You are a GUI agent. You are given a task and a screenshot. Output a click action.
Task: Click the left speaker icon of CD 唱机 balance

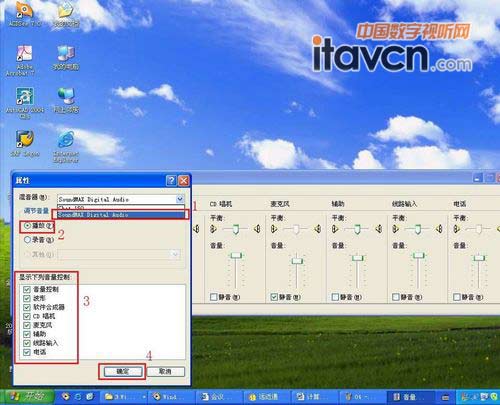pyautogui.click(x=213, y=229)
